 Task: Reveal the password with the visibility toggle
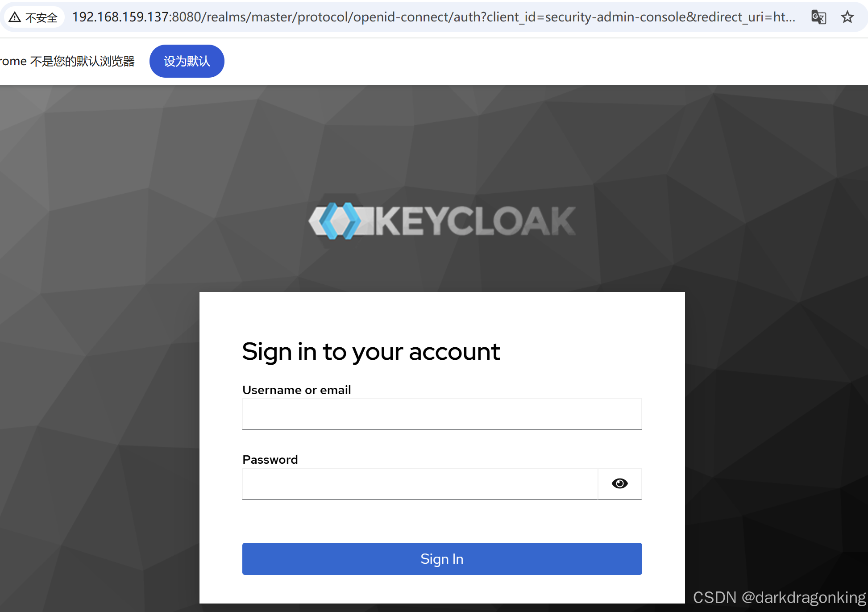[619, 483]
